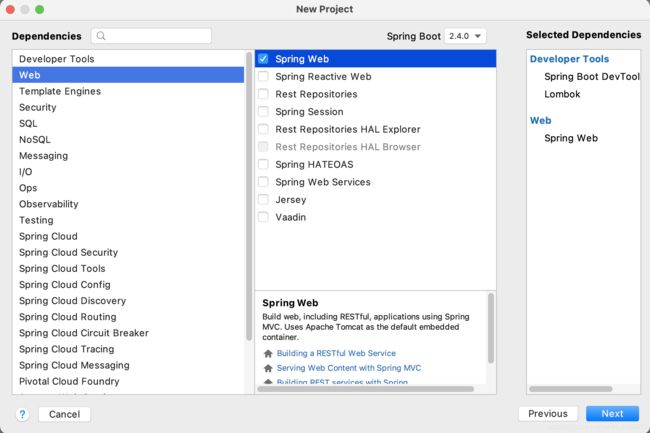Select the highlighted Web category
The width and height of the screenshot is (650, 433).
pos(128,75)
